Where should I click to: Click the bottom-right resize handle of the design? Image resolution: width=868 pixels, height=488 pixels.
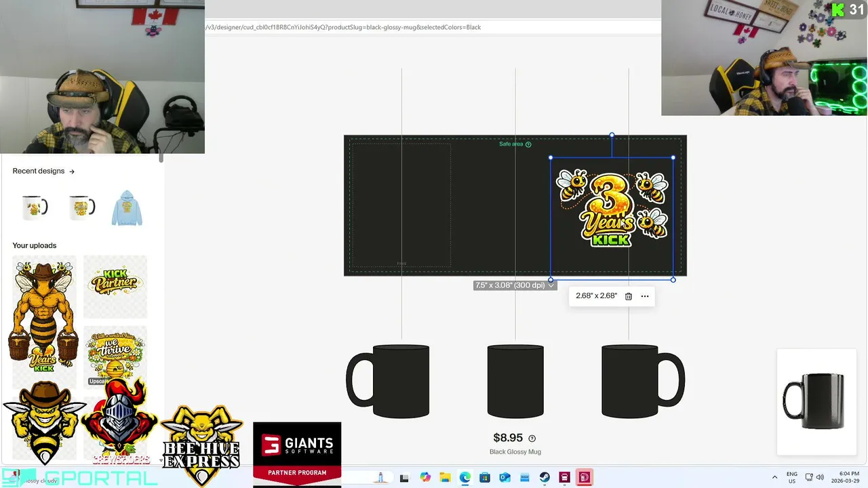tap(673, 279)
